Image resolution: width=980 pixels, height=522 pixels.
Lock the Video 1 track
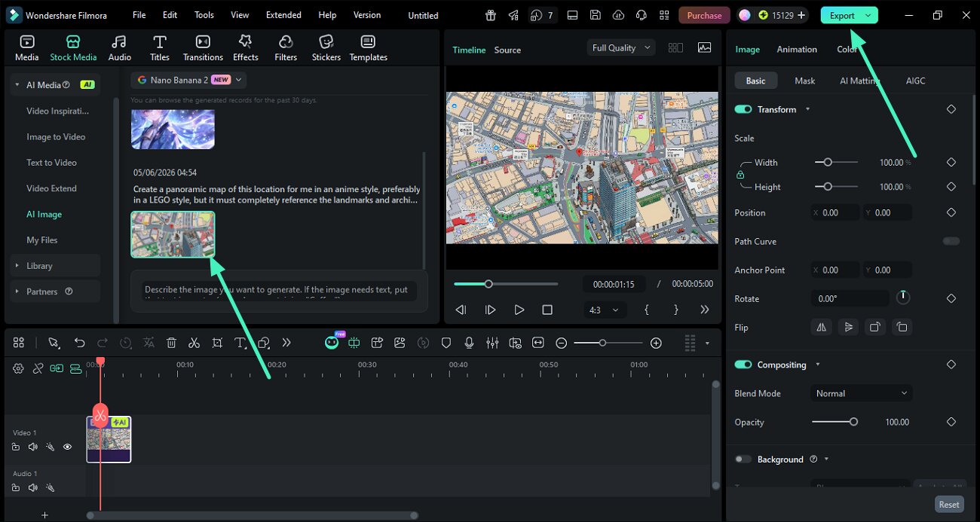[16, 447]
